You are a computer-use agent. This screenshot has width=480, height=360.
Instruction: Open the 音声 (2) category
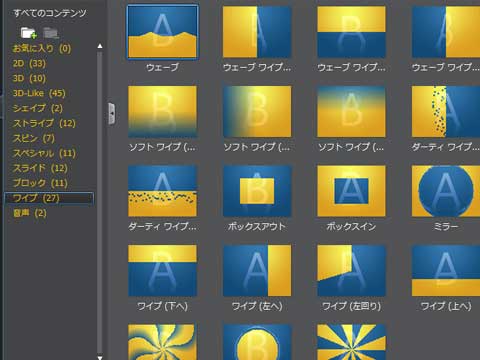pyautogui.click(x=29, y=213)
